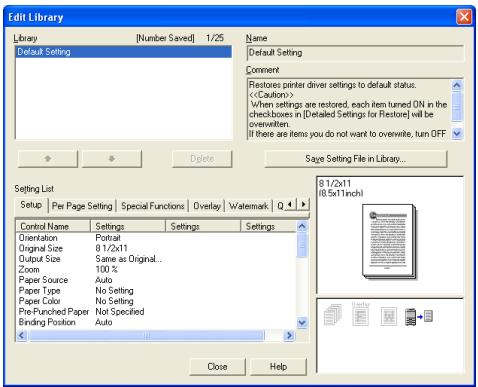Select the Binding Position row
The image size is (478, 387).
156,322
